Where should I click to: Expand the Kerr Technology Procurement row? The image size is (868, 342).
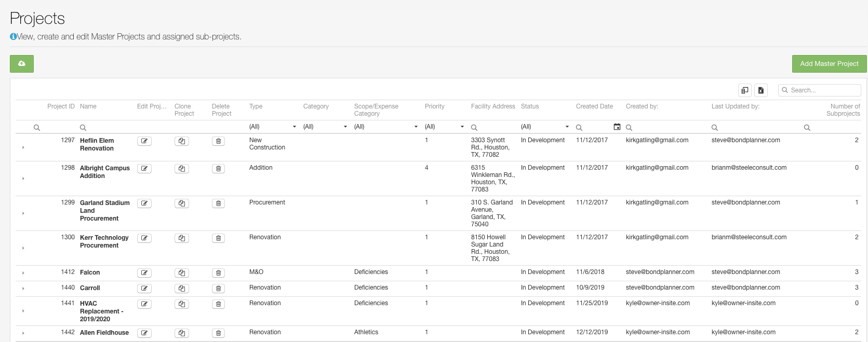pos(23,248)
